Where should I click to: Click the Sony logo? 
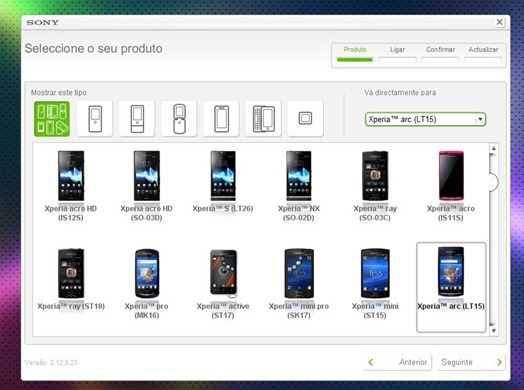(x=42, y=22)
